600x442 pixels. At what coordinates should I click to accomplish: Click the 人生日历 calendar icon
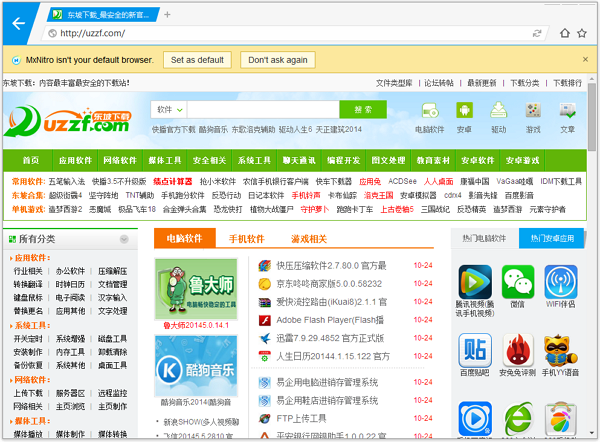[264, 356]
